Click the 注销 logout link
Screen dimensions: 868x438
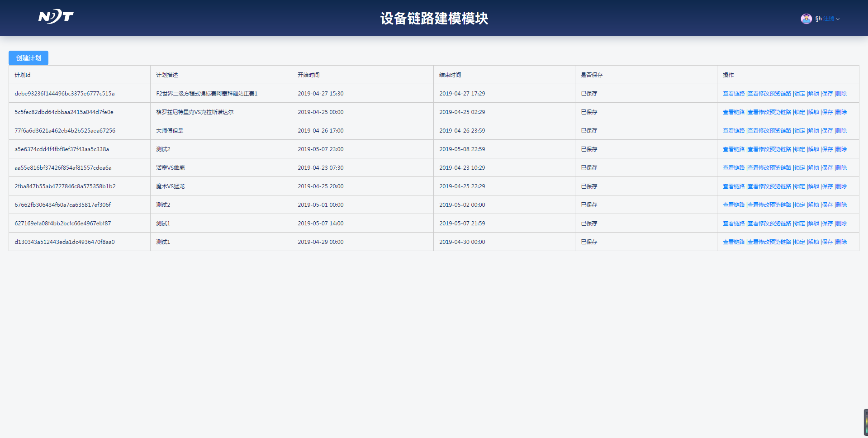(x=829, y=19)
